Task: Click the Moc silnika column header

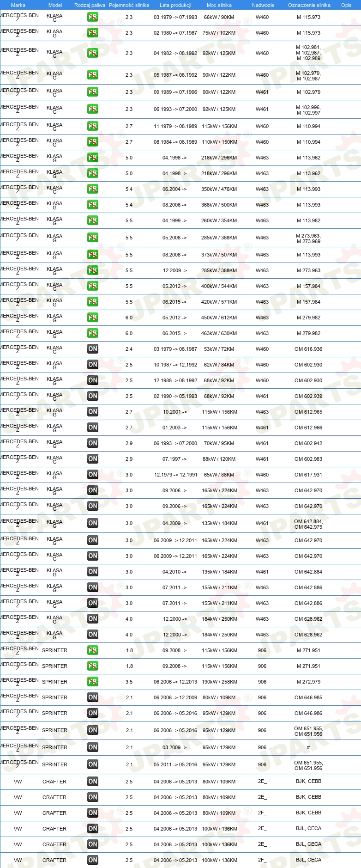Action: [x=219, y=5]
